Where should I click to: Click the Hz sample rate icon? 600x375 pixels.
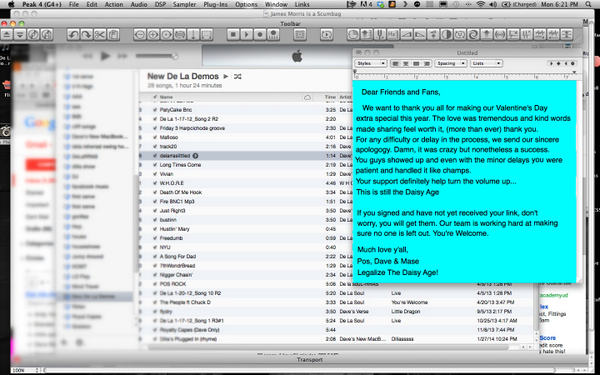pyautogui.click(x=393, y=35)
